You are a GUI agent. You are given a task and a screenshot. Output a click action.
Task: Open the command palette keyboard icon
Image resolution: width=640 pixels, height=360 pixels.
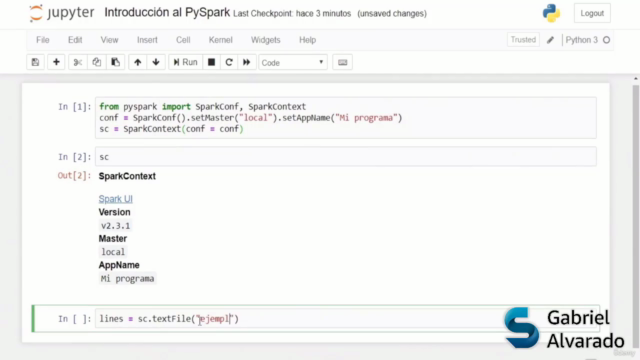tap(342, 62)
